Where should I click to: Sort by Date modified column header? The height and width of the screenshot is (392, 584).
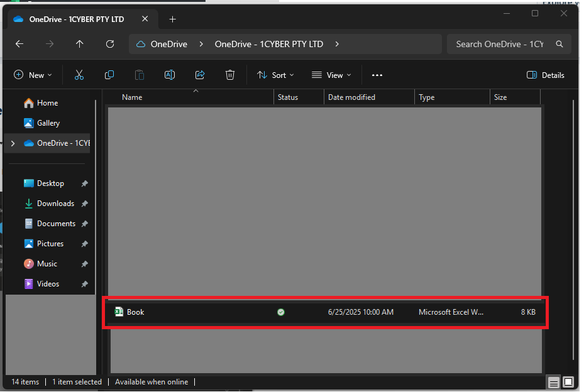(351, 97)
